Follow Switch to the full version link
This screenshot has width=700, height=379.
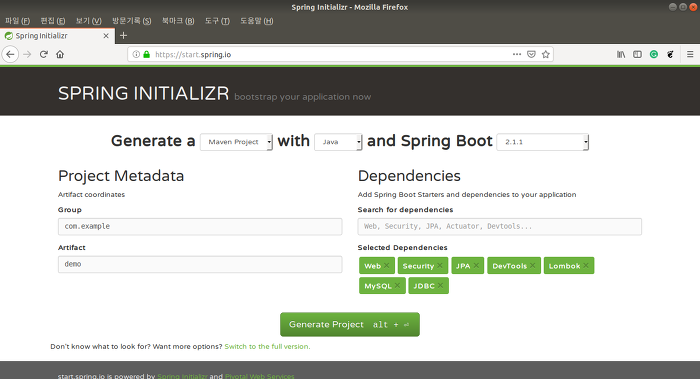tap(267, 346)
